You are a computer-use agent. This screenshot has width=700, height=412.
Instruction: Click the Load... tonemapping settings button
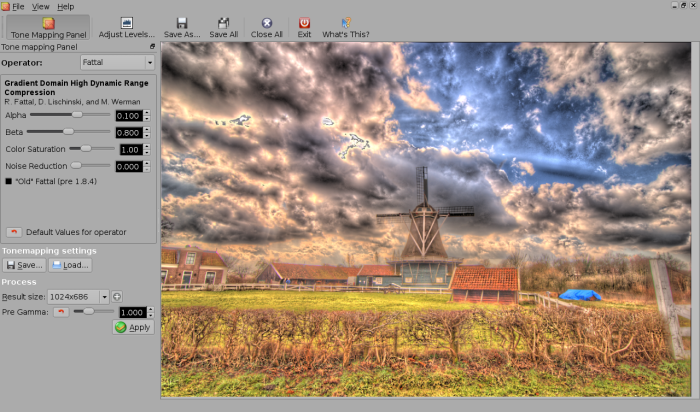pyautogui.click(x=70, y=265)
